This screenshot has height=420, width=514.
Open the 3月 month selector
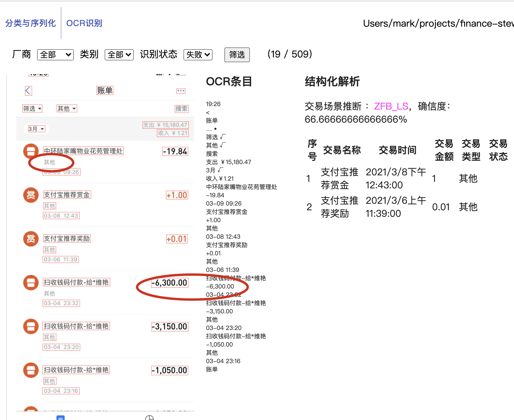point(36,129)
